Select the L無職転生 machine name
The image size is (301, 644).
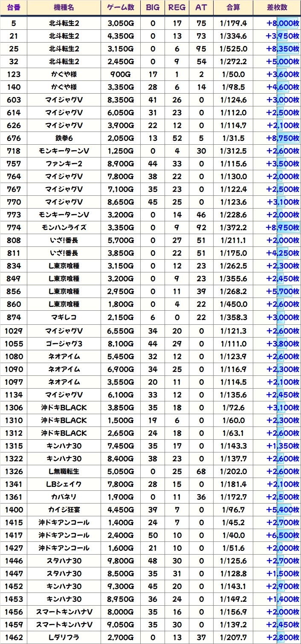pyautogui.click(x=64, y=471)
